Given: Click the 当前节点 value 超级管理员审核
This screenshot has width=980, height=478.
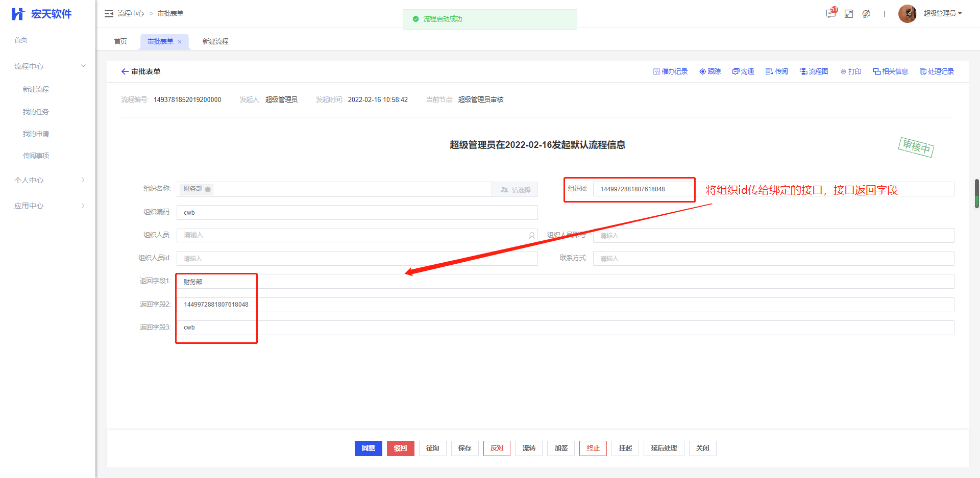Looking at the screenshot, I should (x=481, y=100).
